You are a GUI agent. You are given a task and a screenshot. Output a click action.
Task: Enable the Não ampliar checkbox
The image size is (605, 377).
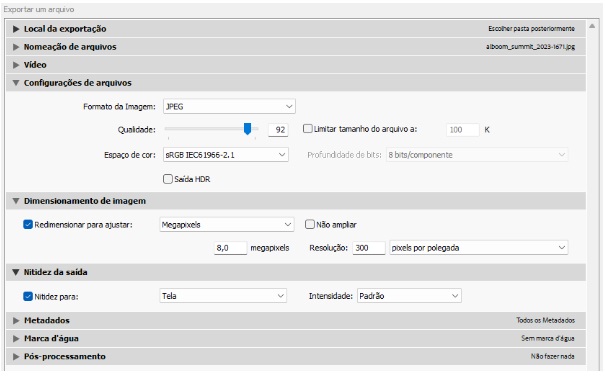click(310, 225)
